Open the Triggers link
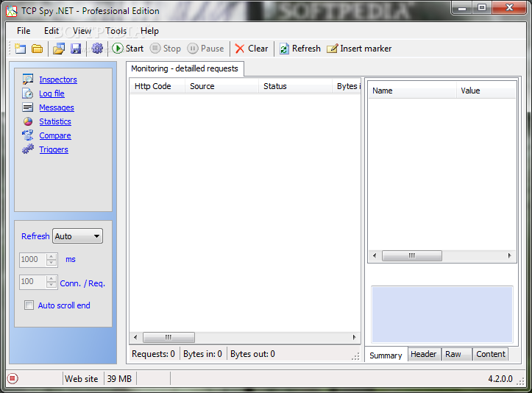532x393 pixels. (54, 149)
